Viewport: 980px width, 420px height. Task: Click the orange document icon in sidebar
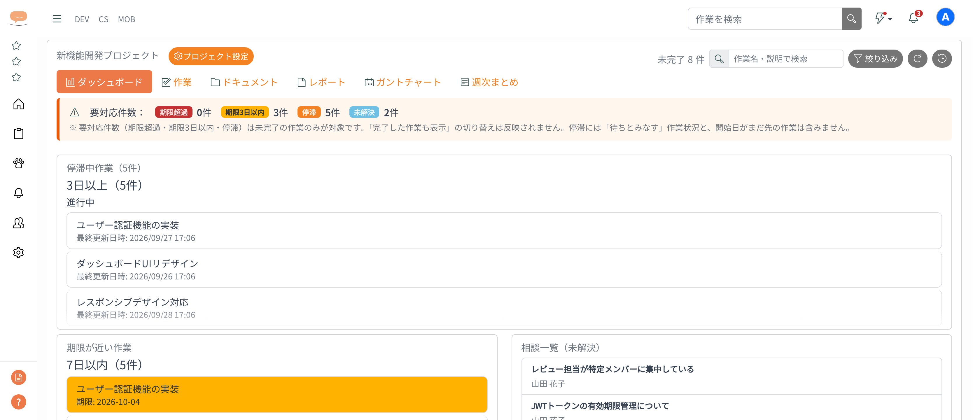tap(19, 377)
